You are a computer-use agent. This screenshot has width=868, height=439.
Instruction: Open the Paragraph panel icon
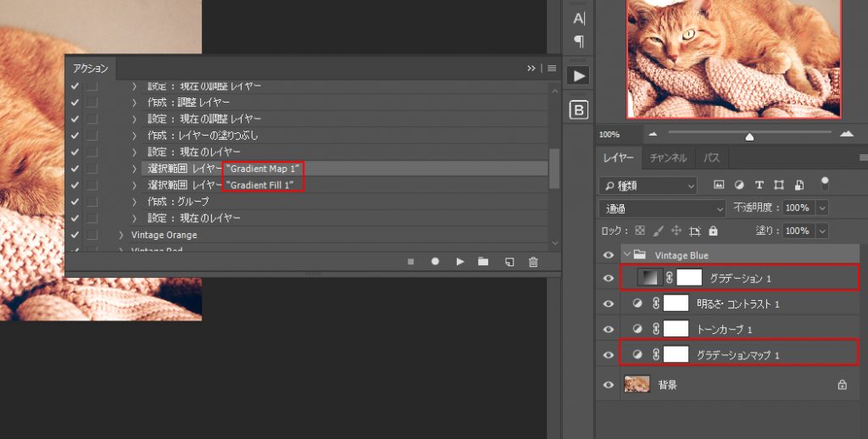pyautogui.click(x=578, y=41)
